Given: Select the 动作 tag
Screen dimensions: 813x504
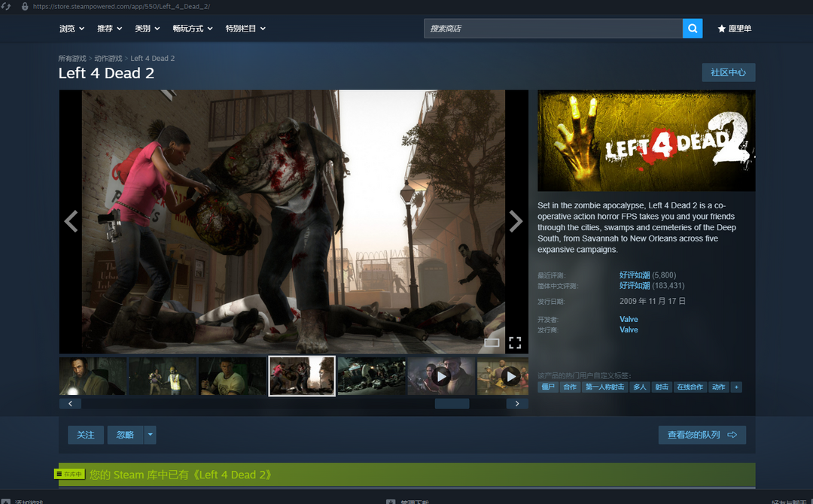Looking at the screenshot, I should pos(719,387).
